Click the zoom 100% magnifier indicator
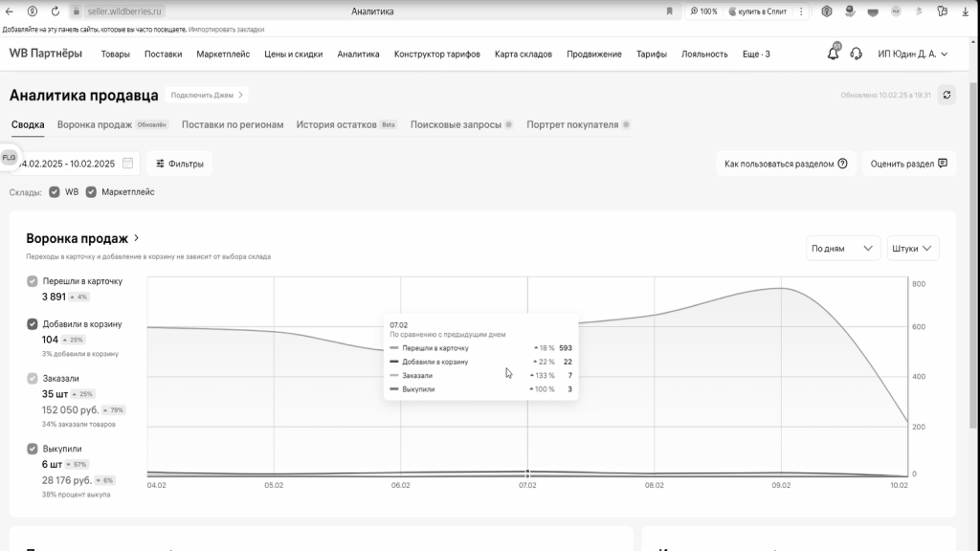The width and height of the screenshot is (980, 551). [703, 11]
